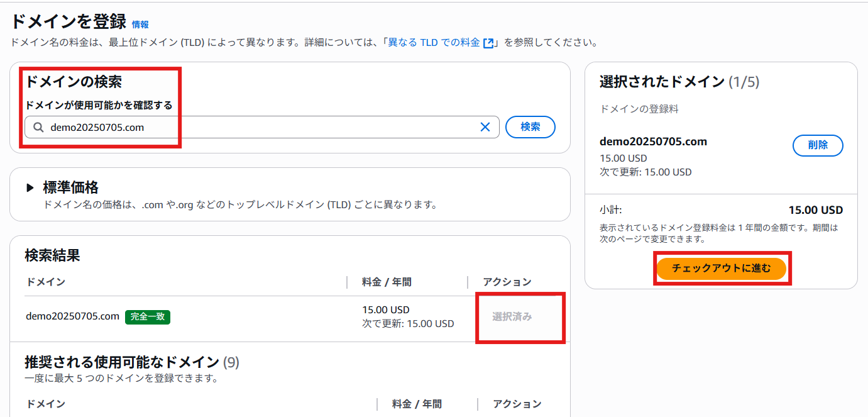
Task: Open the 異なる TLD での料金 link
Action: pos(434,43)
